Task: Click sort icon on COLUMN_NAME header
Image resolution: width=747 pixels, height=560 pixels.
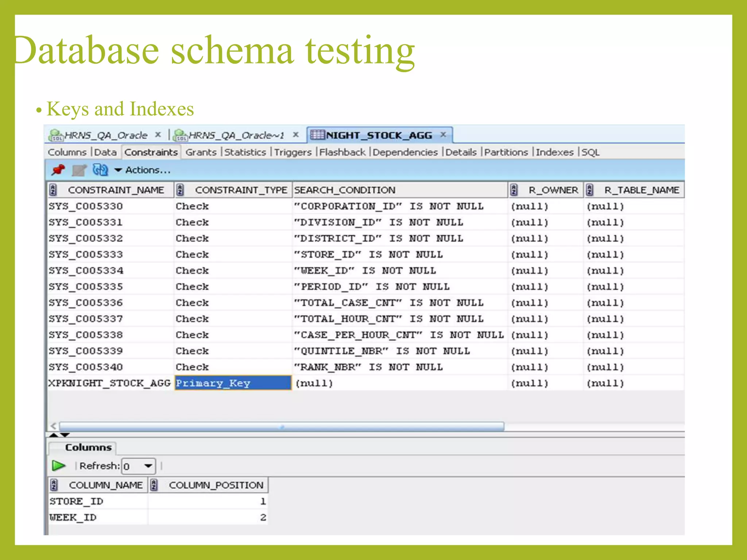Action: coord(54,485)
